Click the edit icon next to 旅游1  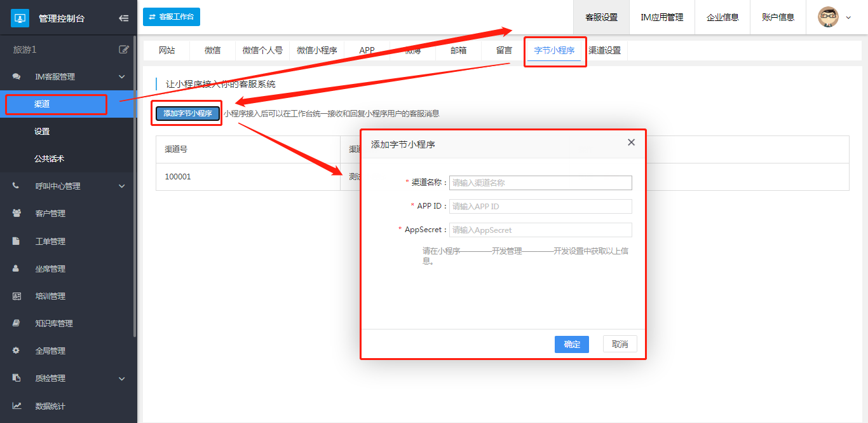[124, 50]
